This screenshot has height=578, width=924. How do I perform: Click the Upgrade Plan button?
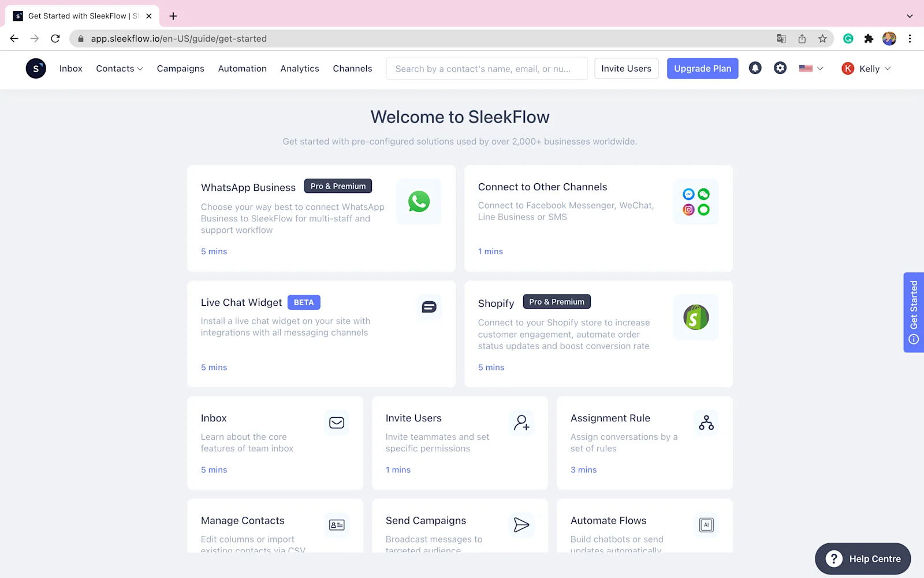(702, 68)
